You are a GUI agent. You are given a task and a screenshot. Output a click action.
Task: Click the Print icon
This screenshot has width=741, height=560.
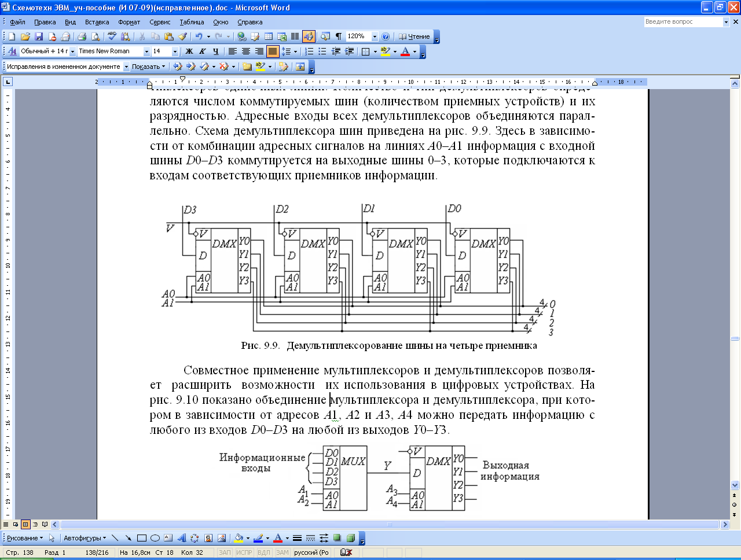pos(82,36)
